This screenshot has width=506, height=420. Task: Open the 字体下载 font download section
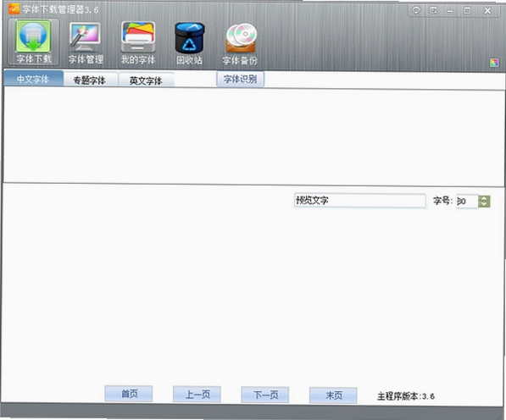(x=34, y=41)
